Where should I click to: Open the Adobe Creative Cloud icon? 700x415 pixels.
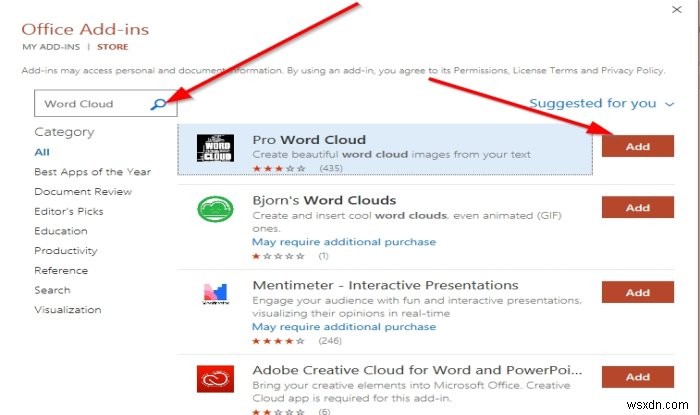click(x=215, y=379)
